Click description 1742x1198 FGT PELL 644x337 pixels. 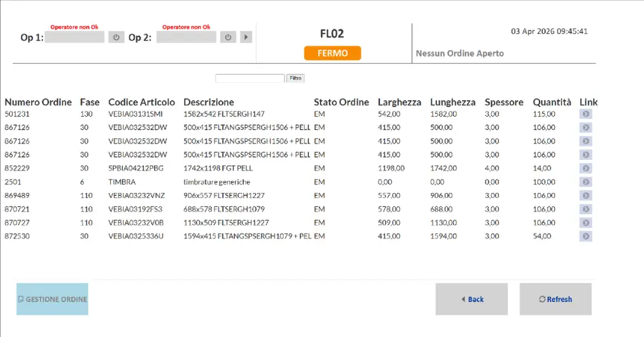[x=218, y=168]
